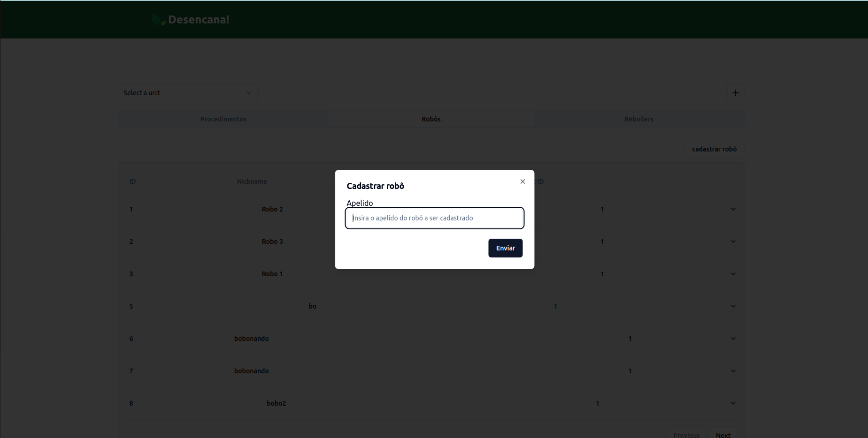Switch to the Robôs tab
This screenshot has width=868, height=438.
pos(431,119)
